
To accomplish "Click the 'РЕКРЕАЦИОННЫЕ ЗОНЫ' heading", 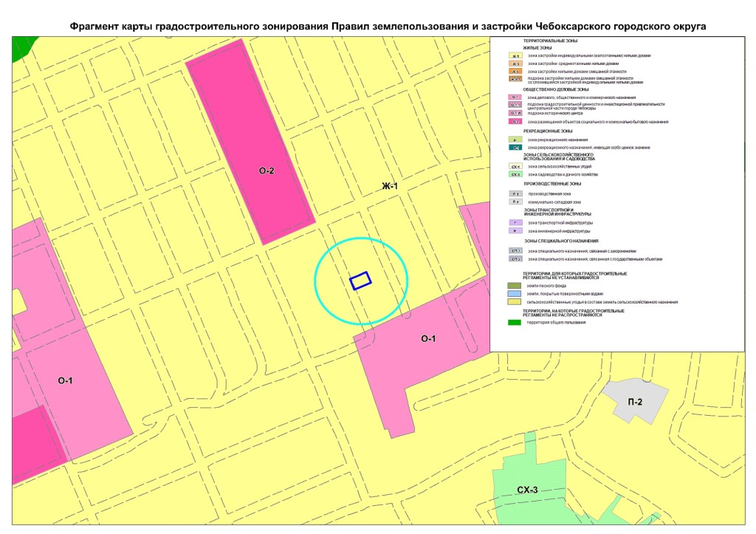I will [x=548, y=131].
